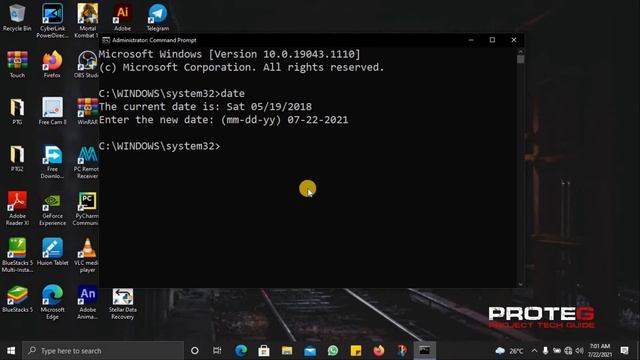
Task: Select the Microsoft Edge desktop shortcut
Action: (52, 302)
